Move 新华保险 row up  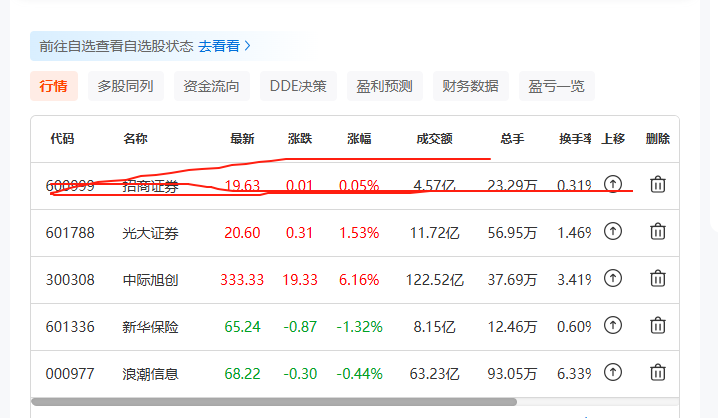[613, 325]
